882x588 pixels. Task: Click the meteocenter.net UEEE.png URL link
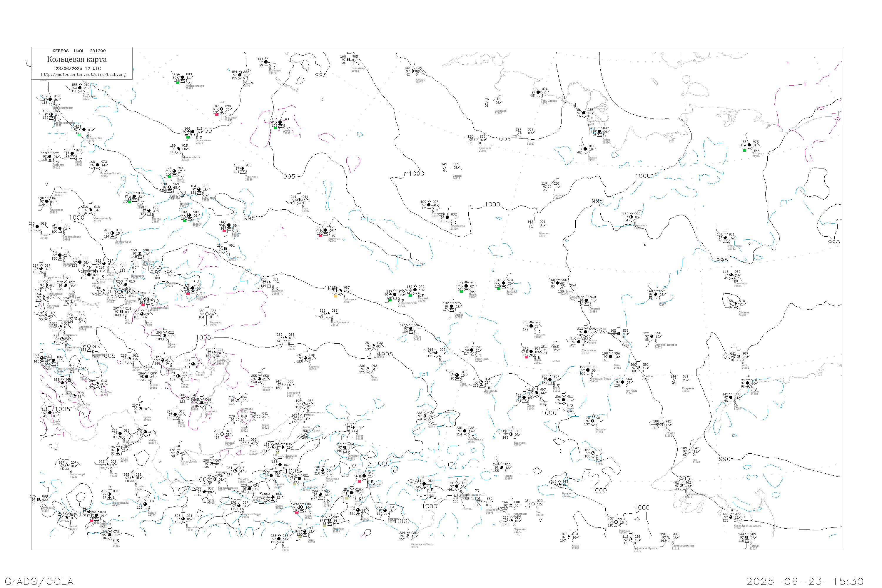pyautogui.click(x=83, y=75)
